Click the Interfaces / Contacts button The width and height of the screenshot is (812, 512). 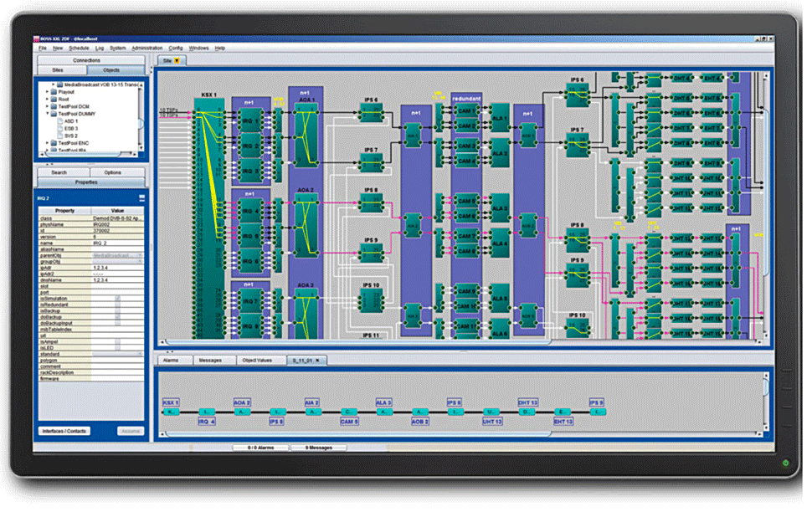63,431
